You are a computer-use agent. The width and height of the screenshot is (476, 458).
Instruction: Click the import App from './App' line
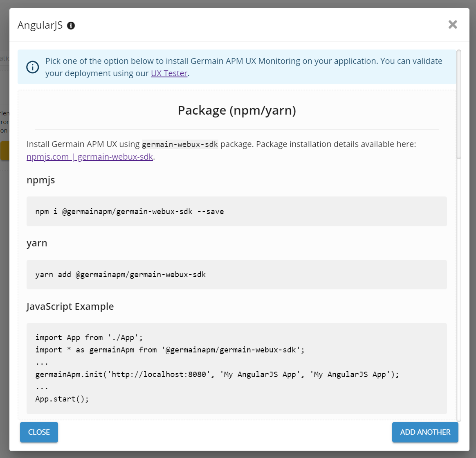pos(89,338)
